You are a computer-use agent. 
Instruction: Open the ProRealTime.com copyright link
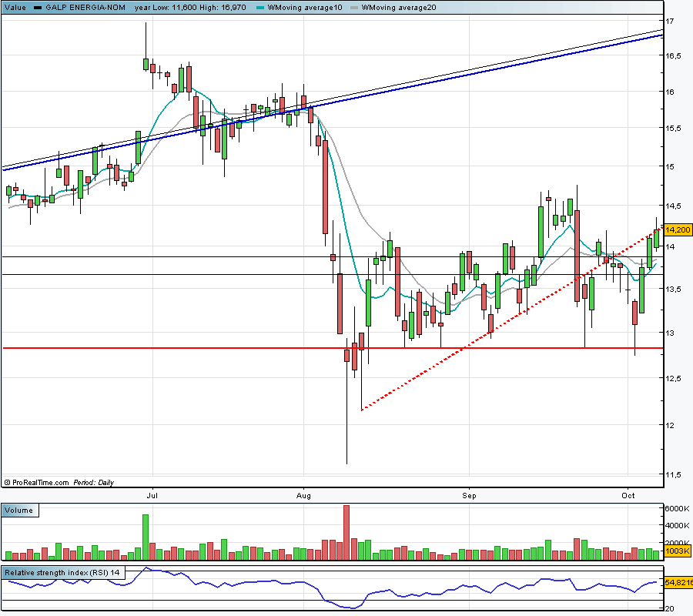[37, 483]
